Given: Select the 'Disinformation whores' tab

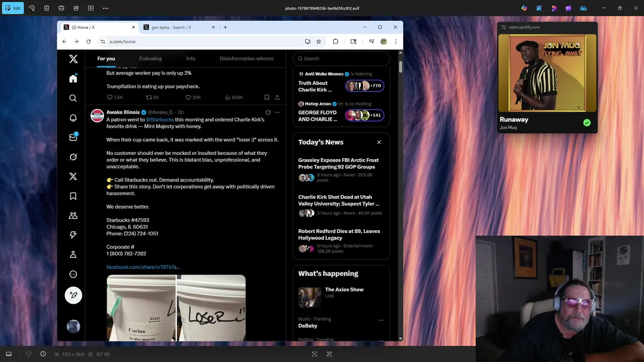Looking at the screenshot, I should [x=247, y=58].
